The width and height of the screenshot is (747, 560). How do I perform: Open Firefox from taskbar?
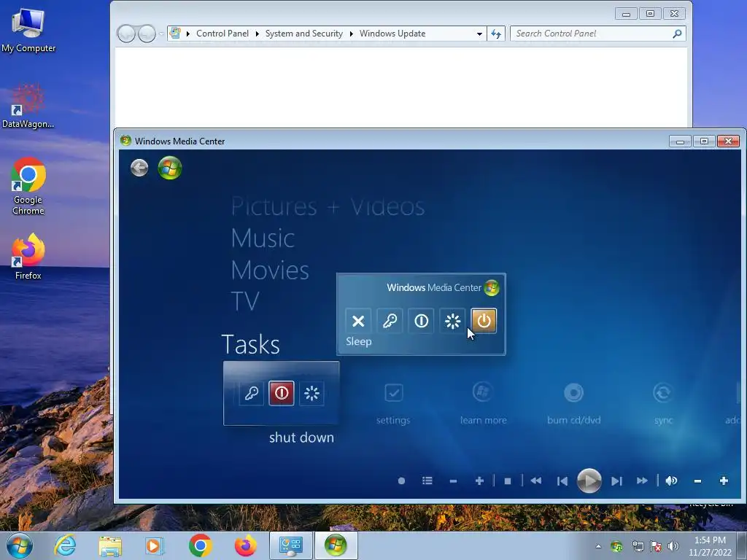245,545
